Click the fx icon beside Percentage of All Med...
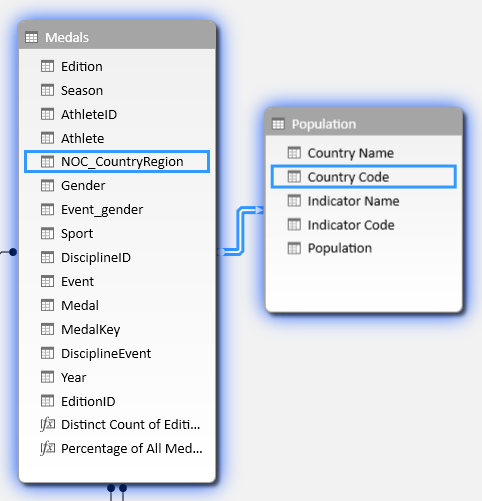The height and width of the screenshot is (501, 482). click(x=47, y=448)
